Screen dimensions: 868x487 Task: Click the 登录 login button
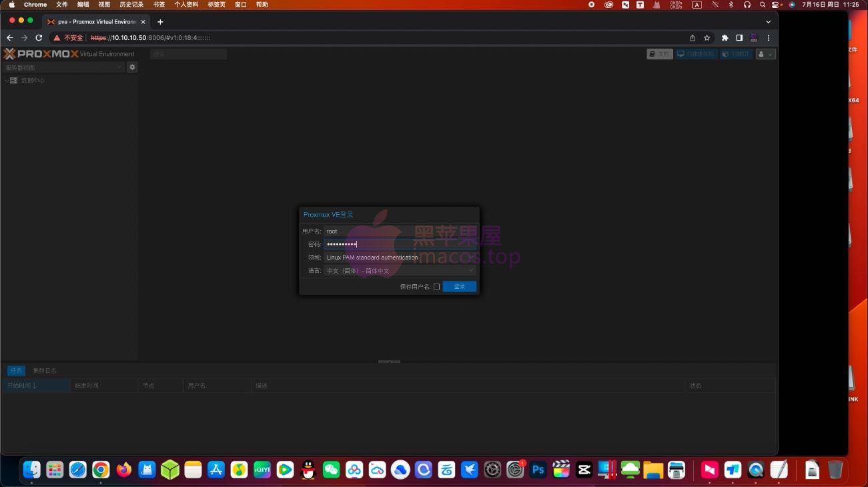(x=459, y=287)
